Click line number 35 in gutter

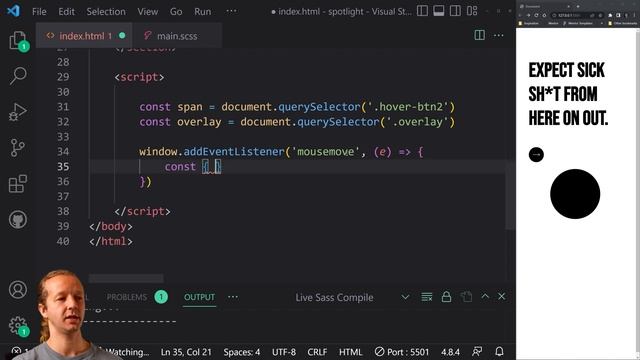point(63,167)
